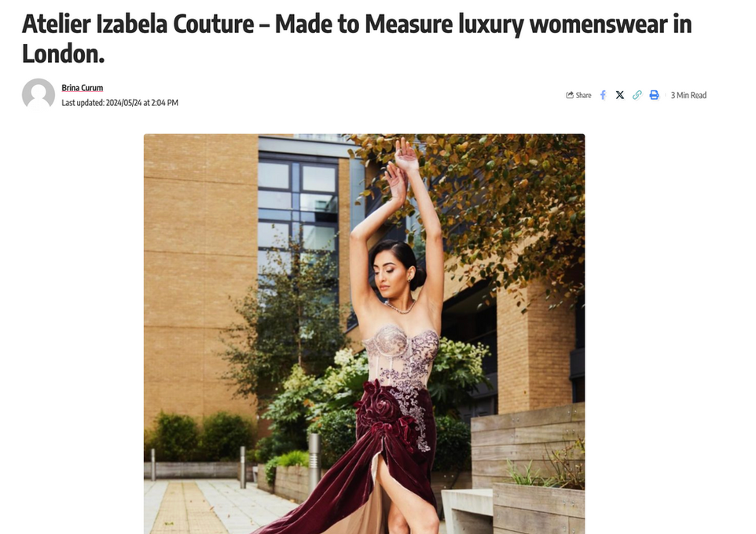
Task: Click the Share label text
Action: pos(583,96)
